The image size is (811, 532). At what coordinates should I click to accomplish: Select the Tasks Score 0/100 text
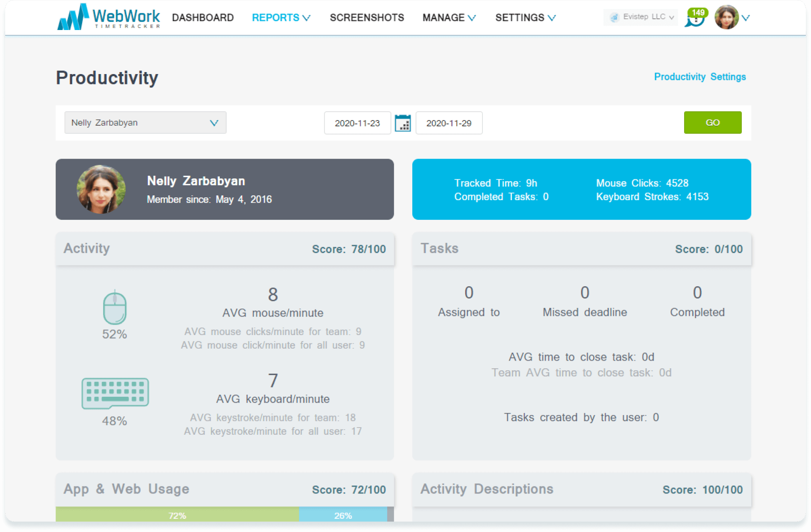coord(709,249)
